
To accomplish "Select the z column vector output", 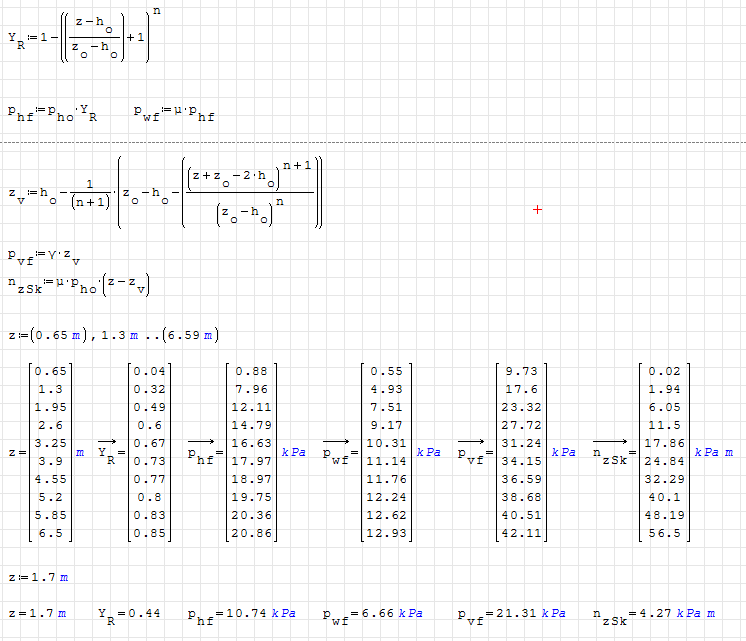I will click(x=46, y=452).
